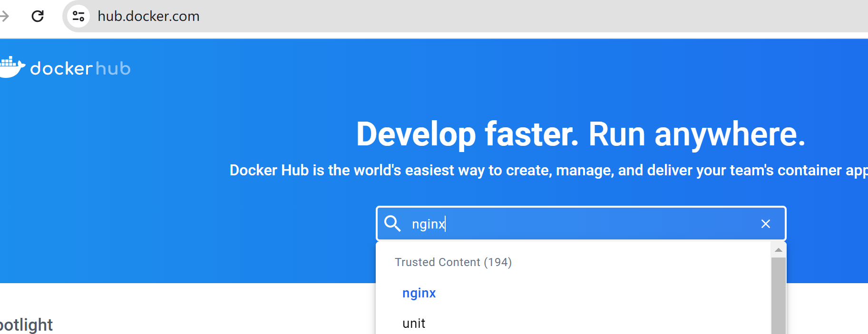This screenshot has width=868, height=334.
Task: Click the Spotlight section heading
Action: tap(26, 325)
